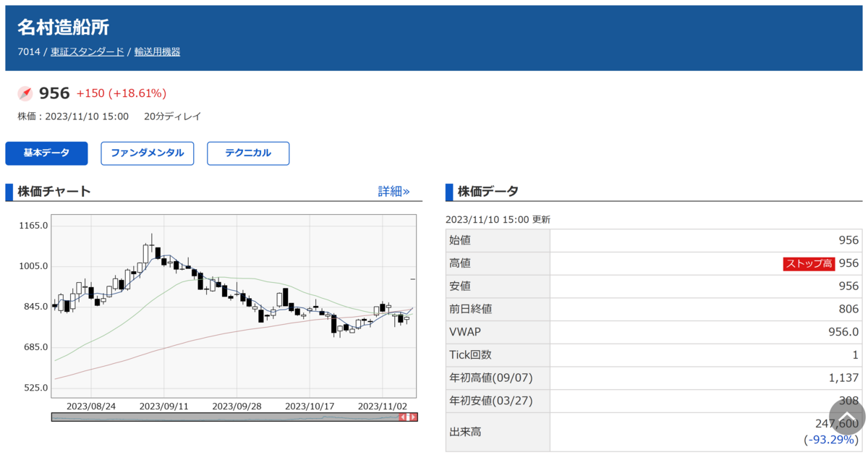Click the 出来高 row label
The height and width of the screenshot is (455, 868).
tap(465, 432)
